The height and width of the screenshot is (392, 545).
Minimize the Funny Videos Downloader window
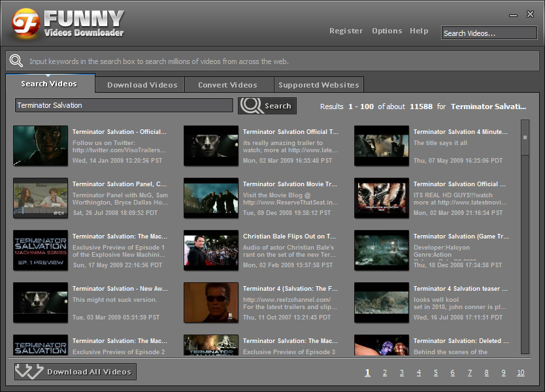point(514,16)
